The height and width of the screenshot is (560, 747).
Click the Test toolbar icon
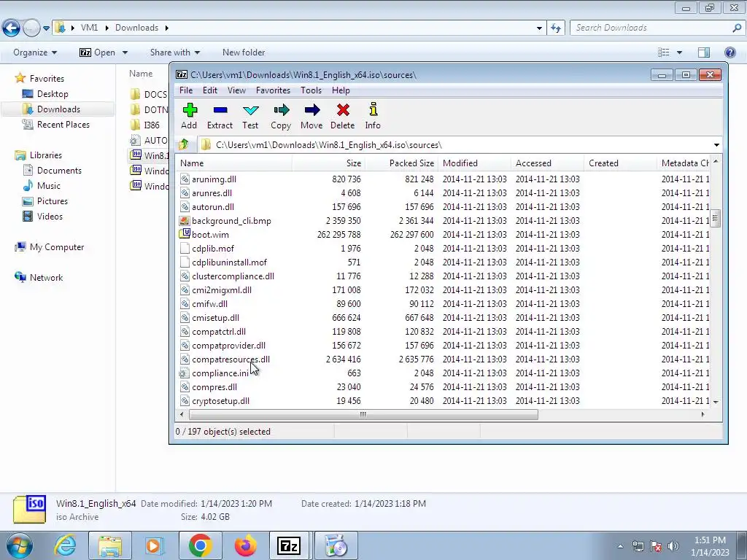point(250,116)
